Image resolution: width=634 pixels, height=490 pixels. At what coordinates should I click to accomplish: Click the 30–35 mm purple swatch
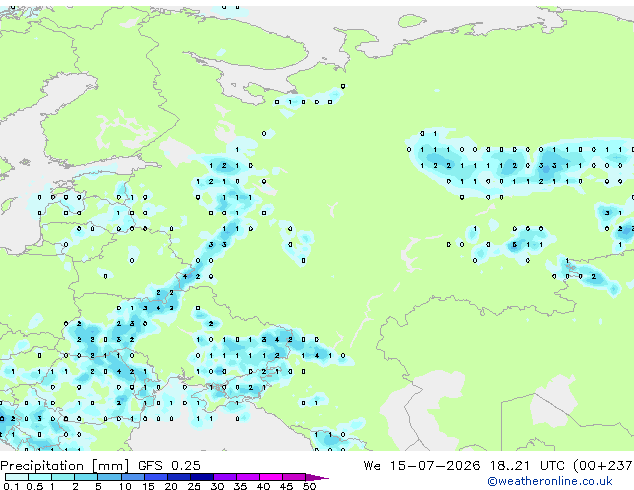225,477
